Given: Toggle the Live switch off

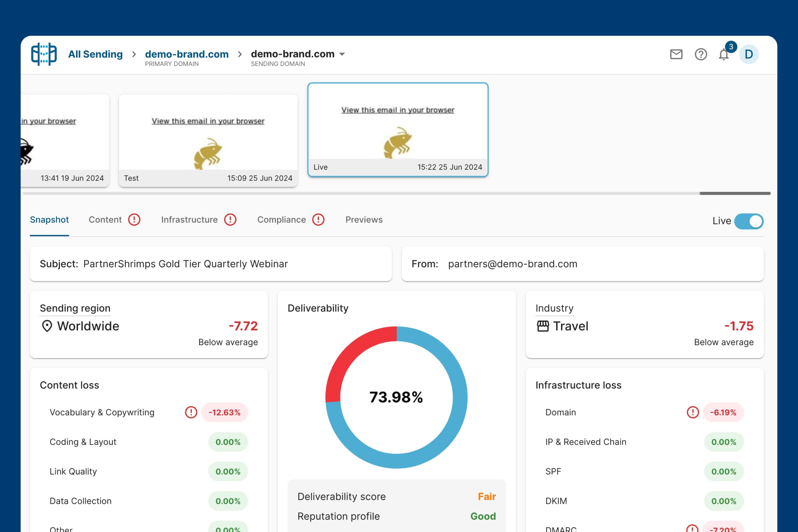Looking at the screenshot, I should point(749,221).
